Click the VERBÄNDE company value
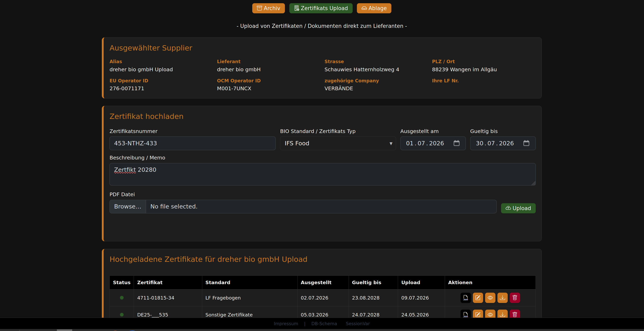644x331 pixels. click(x=339, y=88)
